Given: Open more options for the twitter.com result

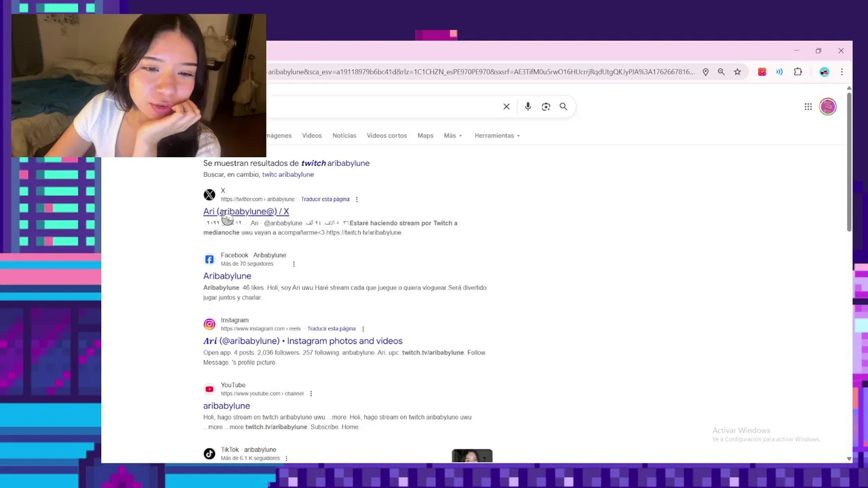Looking at the screenshot, I should click(x=357, y=199).
